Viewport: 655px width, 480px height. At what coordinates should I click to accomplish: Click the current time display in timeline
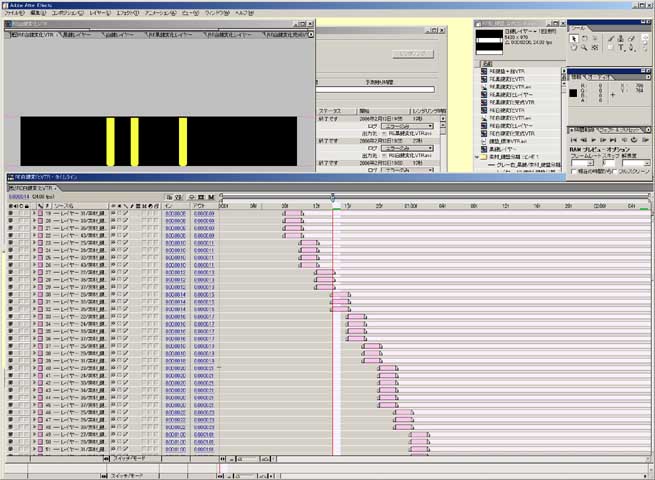(x=19, y=197)
